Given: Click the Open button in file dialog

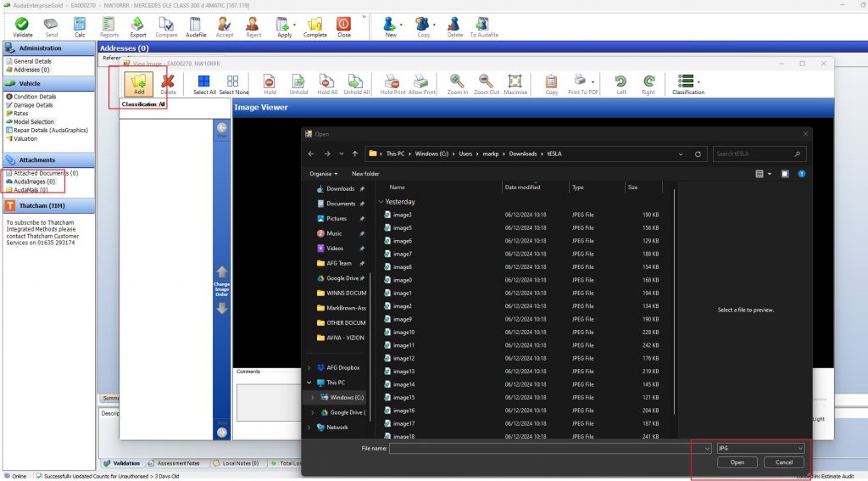Looking at the screenshot, I should [x=737, y=462].
